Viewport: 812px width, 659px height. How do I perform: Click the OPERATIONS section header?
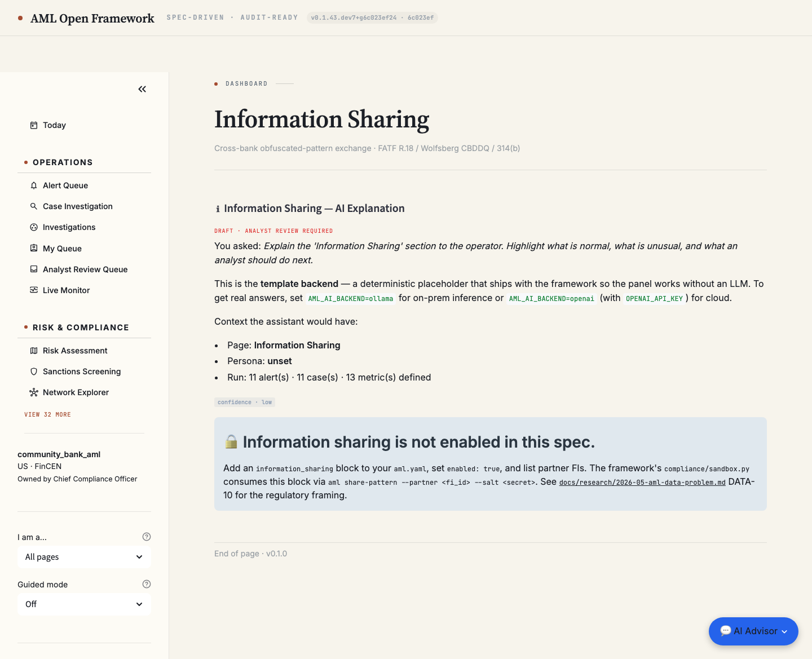point(63,162)
